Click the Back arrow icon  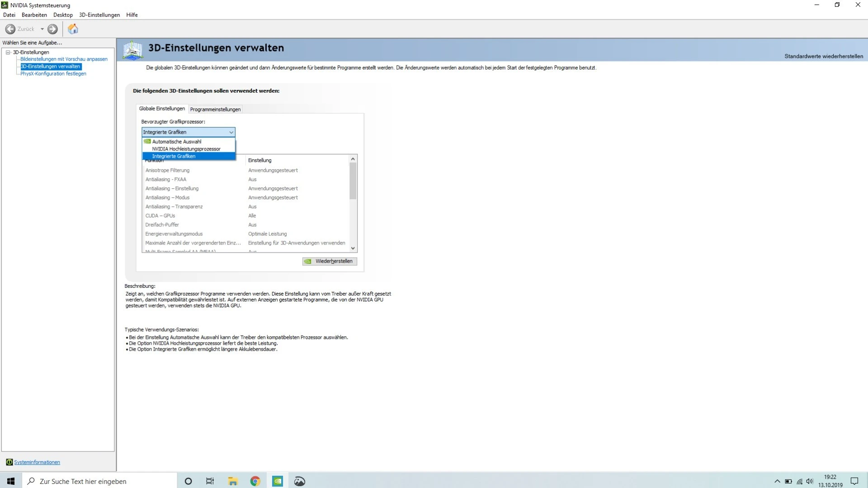point(10,29)
